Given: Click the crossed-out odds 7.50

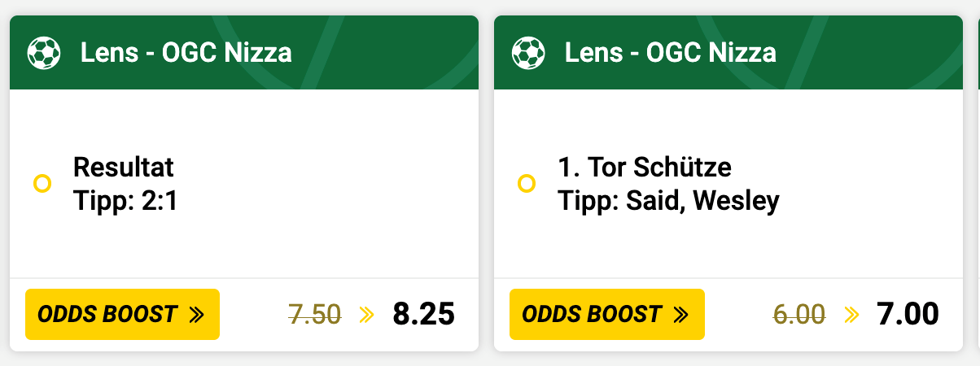Looking at the screenshot, I should (x=315, y=314).
